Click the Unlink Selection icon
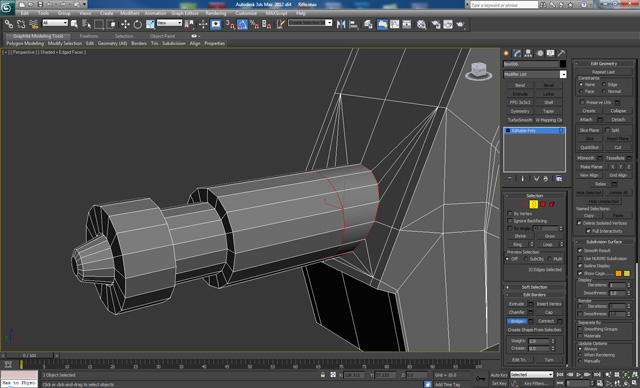This screenshot has width=640, height=388. click(21, 24)
